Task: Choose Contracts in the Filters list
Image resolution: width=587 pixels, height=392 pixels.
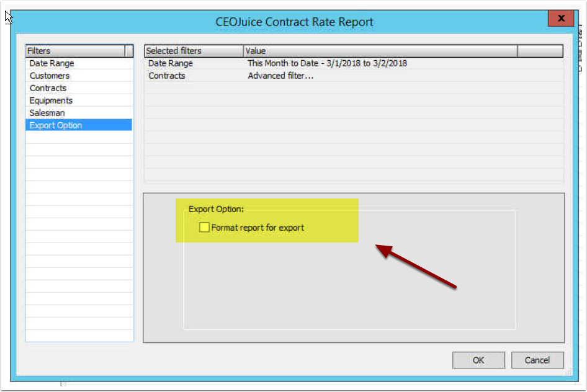Action: (79, 88)
